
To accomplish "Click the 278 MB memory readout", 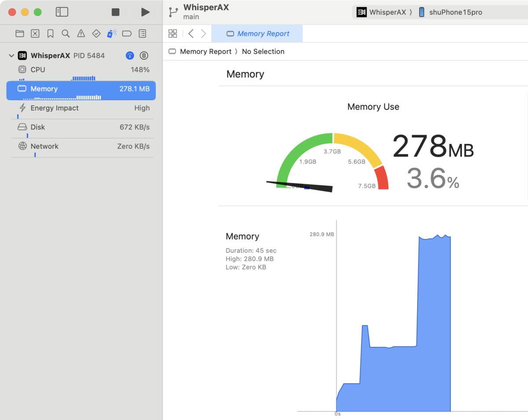I will pos(433,146).
